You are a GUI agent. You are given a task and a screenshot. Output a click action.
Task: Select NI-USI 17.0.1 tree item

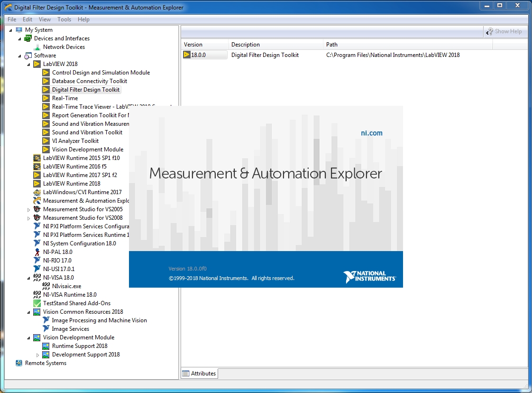(x=59, y=269)
